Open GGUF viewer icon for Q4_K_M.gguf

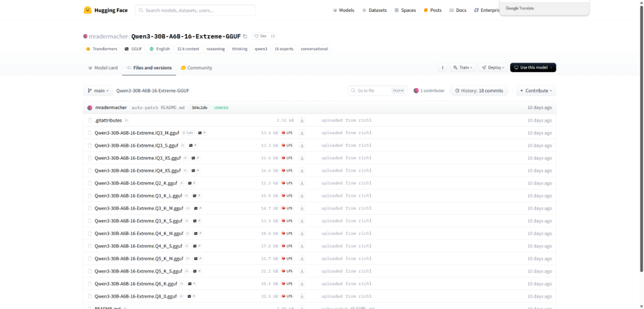199,233
